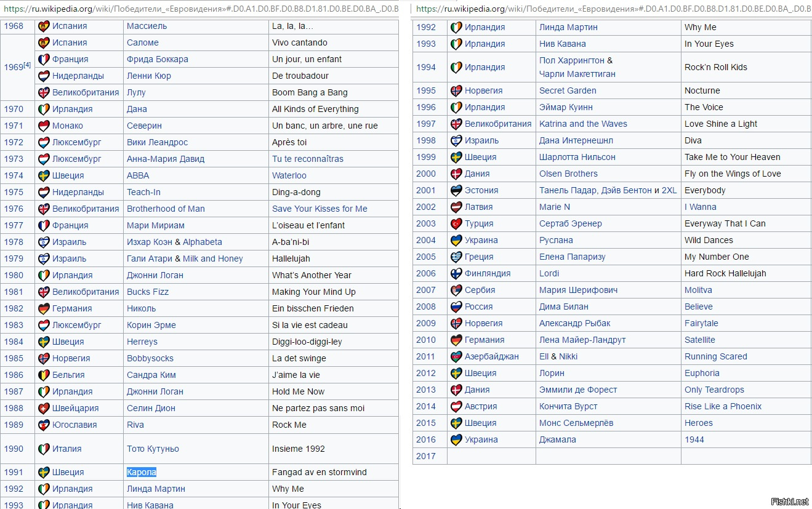Click the Latvia flag heart in the 2002 row
The image size is (812, 509).
click(456, 207)
